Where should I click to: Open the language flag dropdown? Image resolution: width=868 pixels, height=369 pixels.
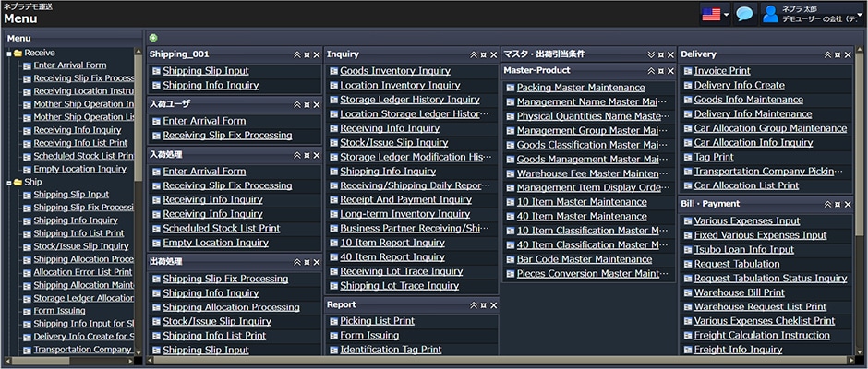point(716,14)
